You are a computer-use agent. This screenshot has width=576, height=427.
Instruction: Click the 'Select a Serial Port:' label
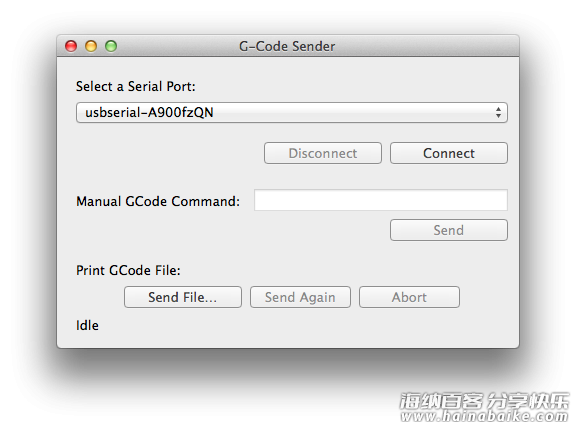[136, 87]
